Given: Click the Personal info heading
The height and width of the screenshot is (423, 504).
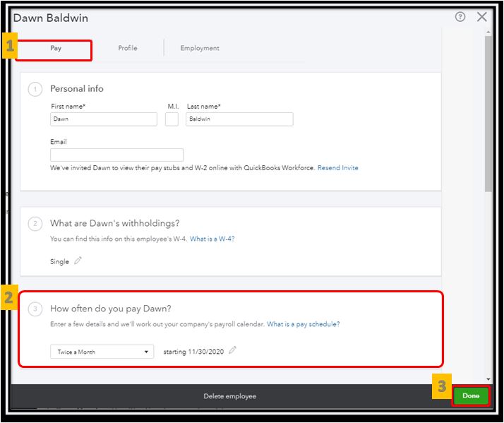Looking at the screenshot, I should point(77,89).
